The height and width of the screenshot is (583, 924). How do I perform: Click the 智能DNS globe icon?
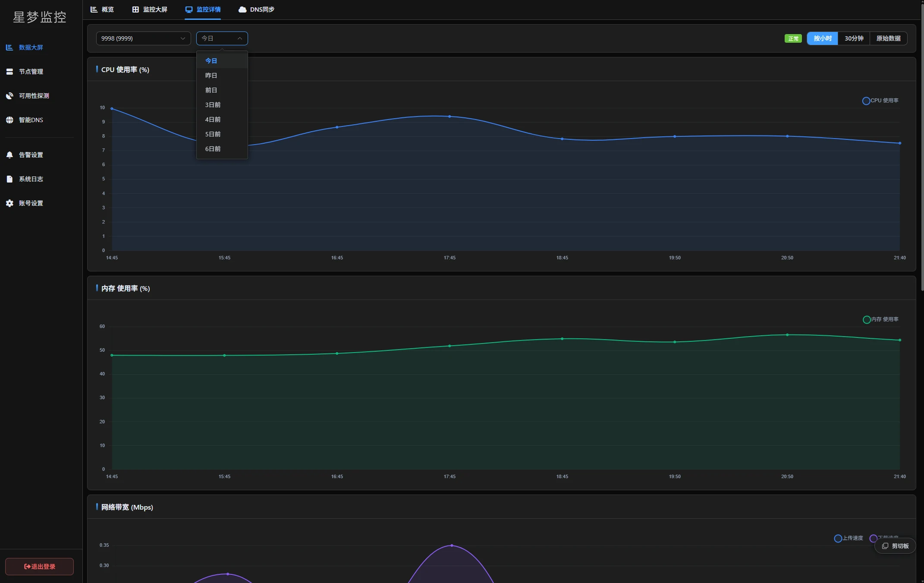9,120
